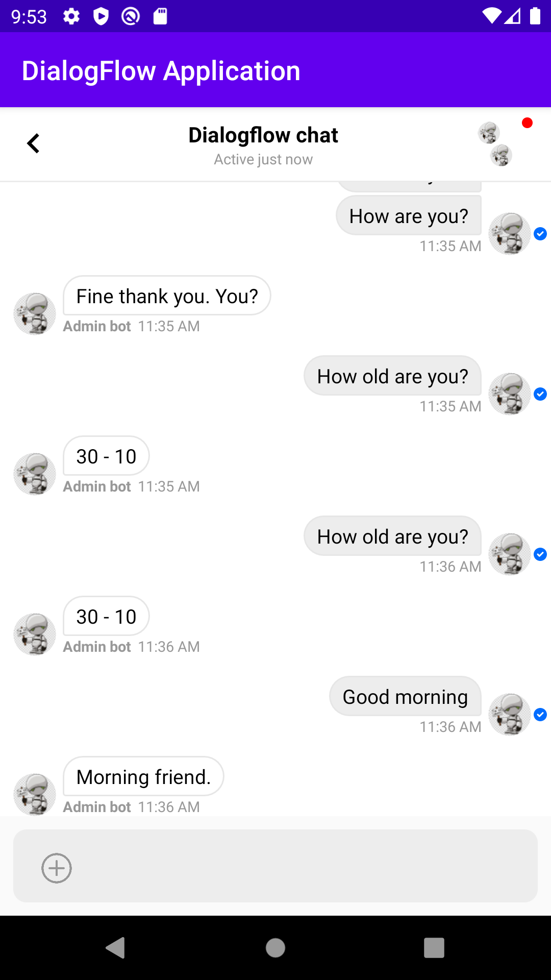Select the 'Dialogflow chat' title
Viewport: 551px width, 980px height.
click(x=263, y=135)
